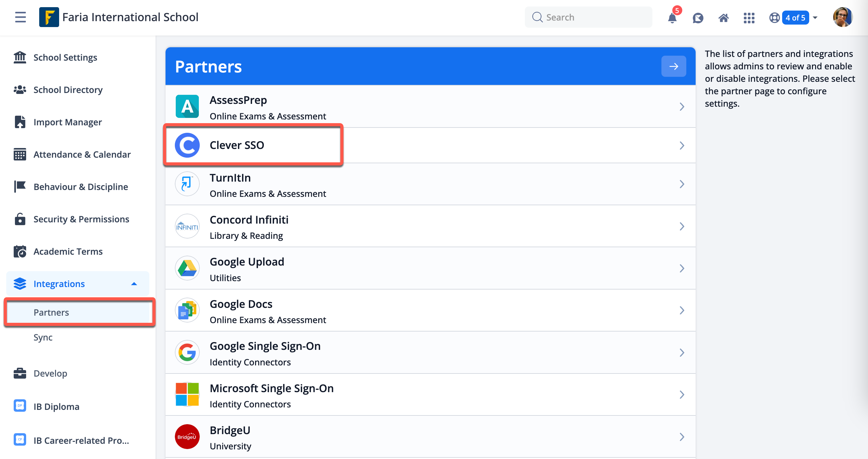Screen dimensions: 868x459
Task: Click the IB Career-related Programme icon
Action: (20, 439)
